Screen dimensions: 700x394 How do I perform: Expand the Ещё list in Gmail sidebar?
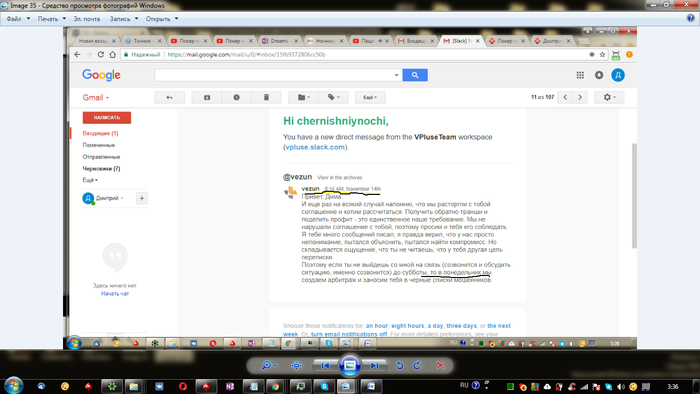[90, 180]
